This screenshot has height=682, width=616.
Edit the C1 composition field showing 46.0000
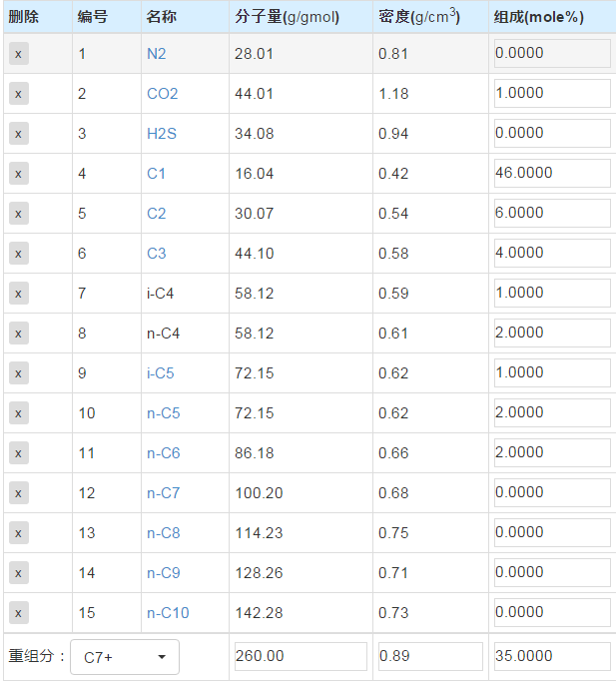coord(552,173)
